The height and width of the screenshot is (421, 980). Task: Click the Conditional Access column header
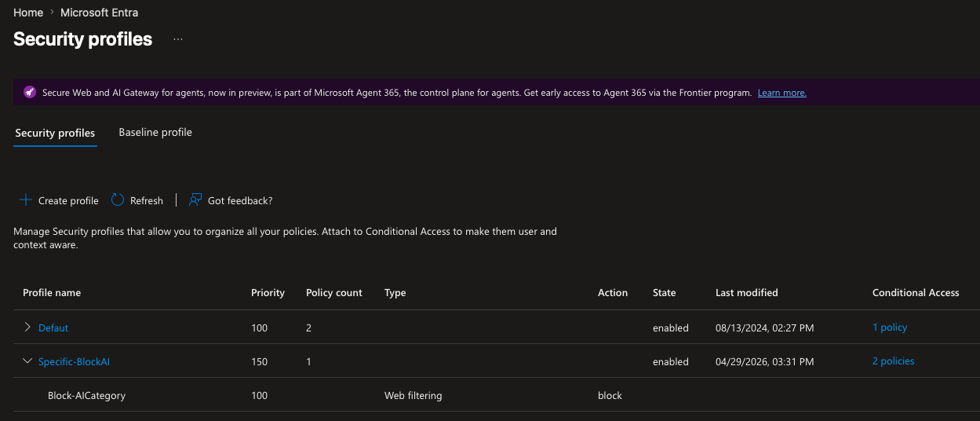point(916,292)
